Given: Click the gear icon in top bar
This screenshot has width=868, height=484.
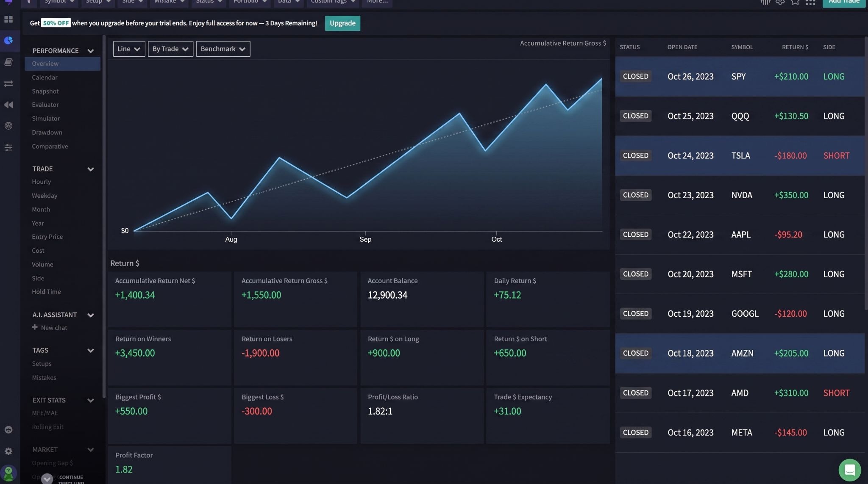Looking at the screenshot, I should (x=780, y=2).
